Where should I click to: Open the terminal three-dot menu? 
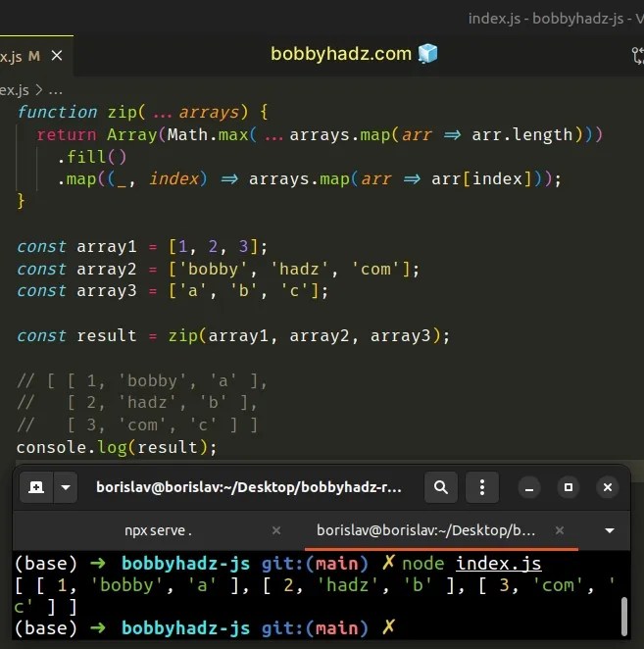click(482, 487)
